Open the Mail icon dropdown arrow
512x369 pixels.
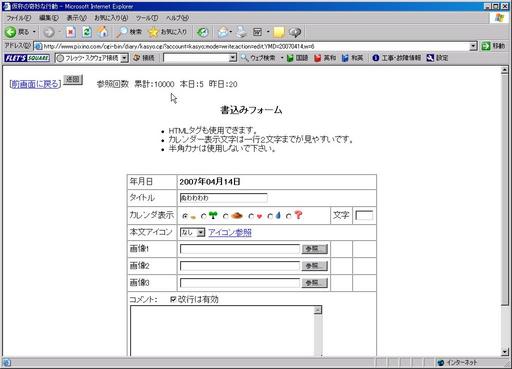231,32
